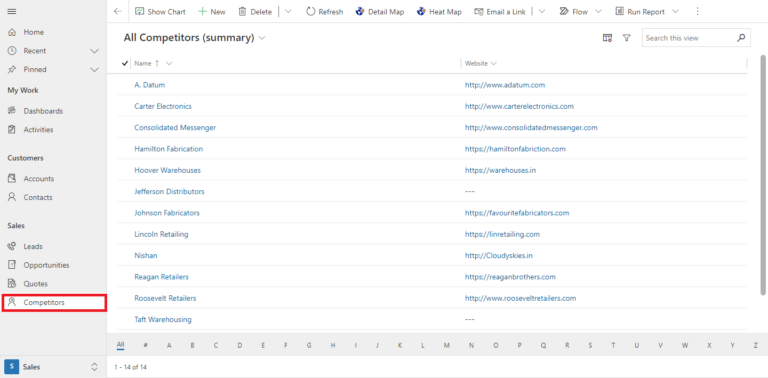Click the Show Chart button
This screenshot has height=378, width=768.
(160, 12)
